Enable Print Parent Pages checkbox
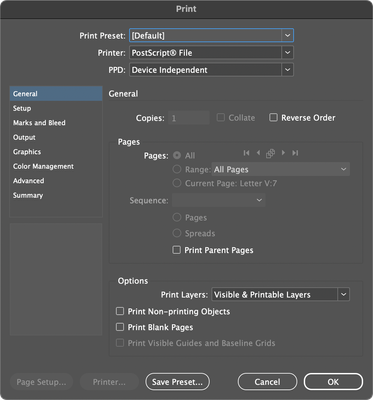 pyautogui.click(x=176, y=250)
